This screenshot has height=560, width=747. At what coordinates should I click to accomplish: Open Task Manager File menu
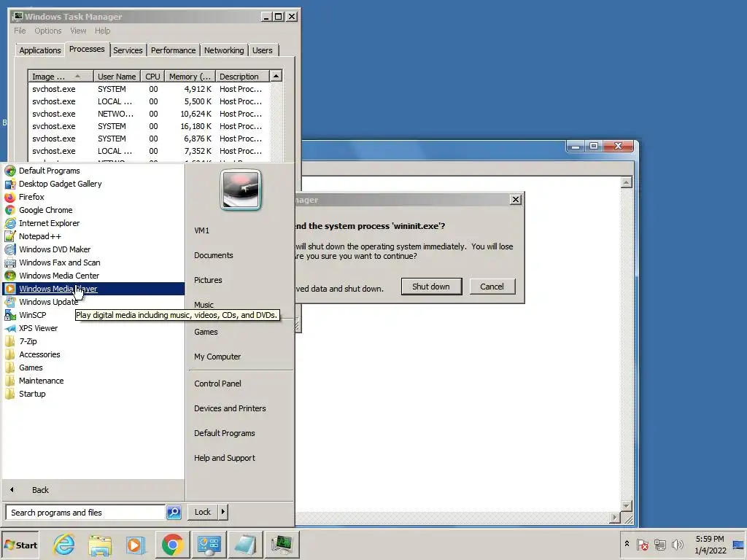tap(20, 31)
